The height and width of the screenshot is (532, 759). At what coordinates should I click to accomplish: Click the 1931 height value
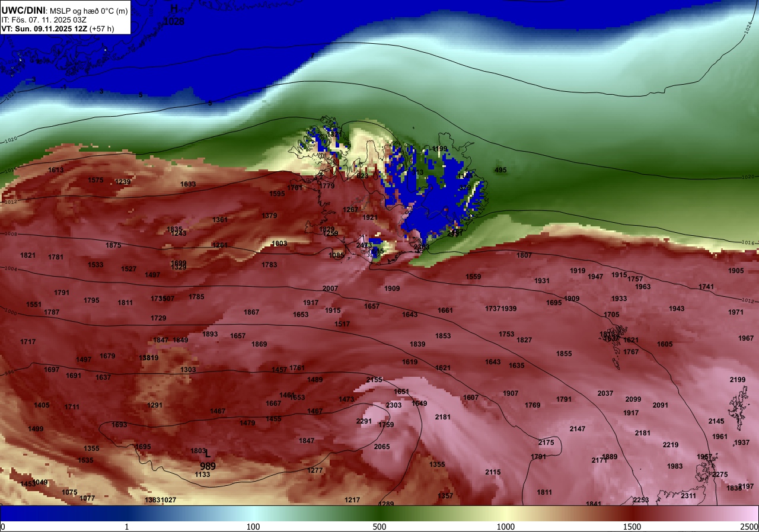(x=542, y=281)
